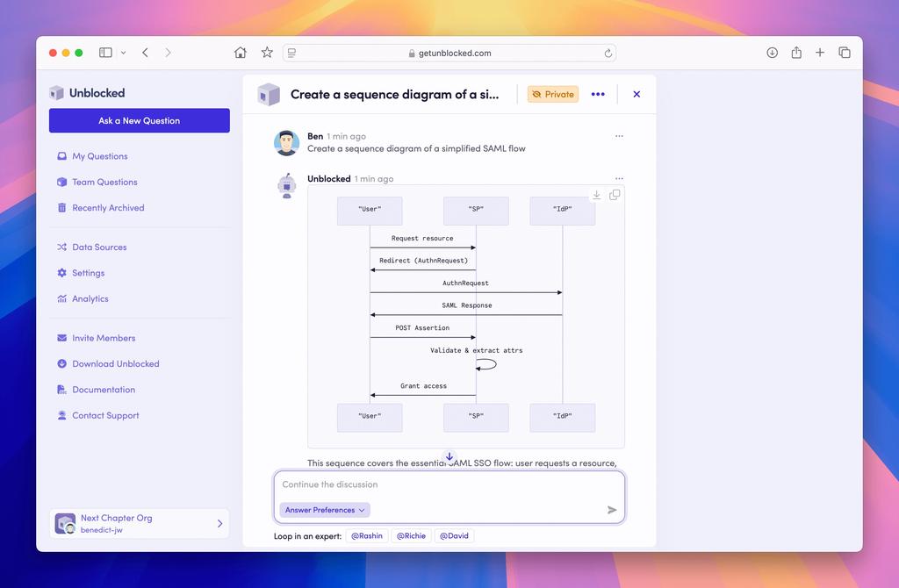
Task: Open more options on Ben's message
Action: 619,136
